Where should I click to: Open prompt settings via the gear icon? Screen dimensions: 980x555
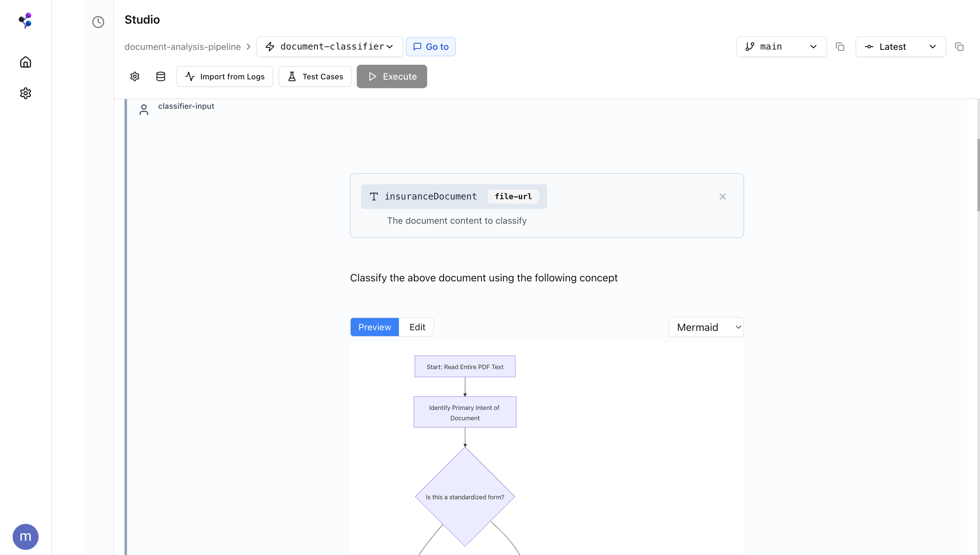134,76
